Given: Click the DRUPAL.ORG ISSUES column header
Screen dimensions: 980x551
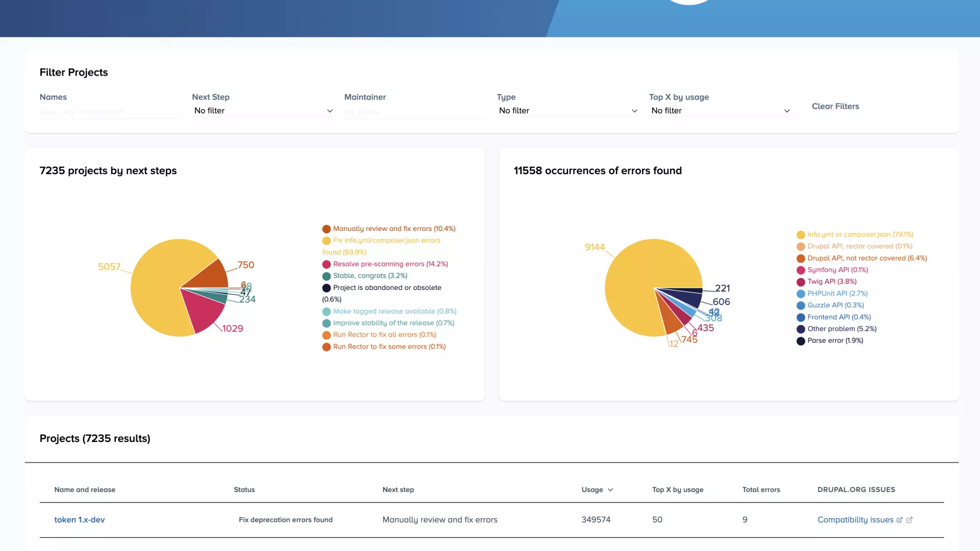Looking at the screenshot, I should [856, 490].
